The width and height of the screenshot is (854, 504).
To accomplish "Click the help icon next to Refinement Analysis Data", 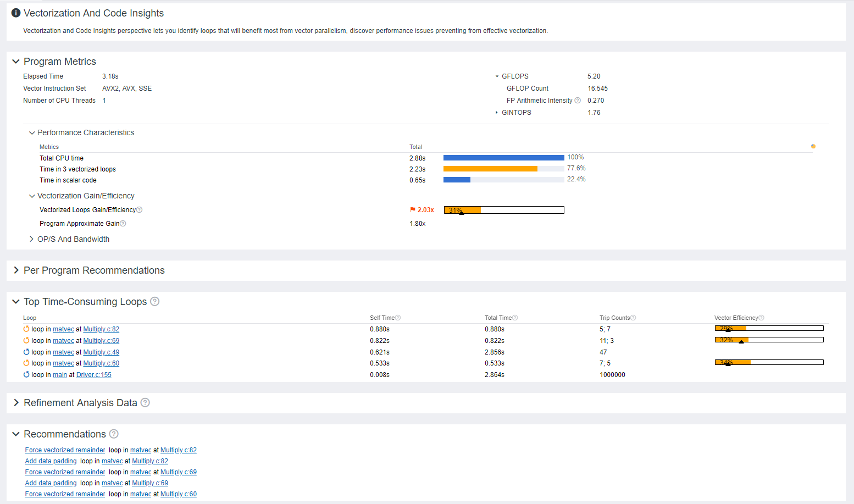I will [145, 403].
